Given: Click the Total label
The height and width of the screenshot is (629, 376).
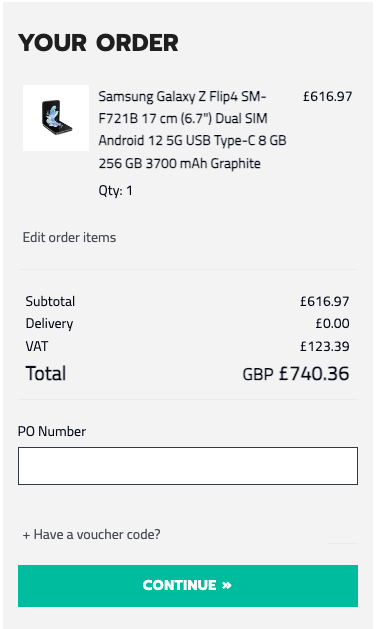Looking at the screenshot, I should [46, 373].
